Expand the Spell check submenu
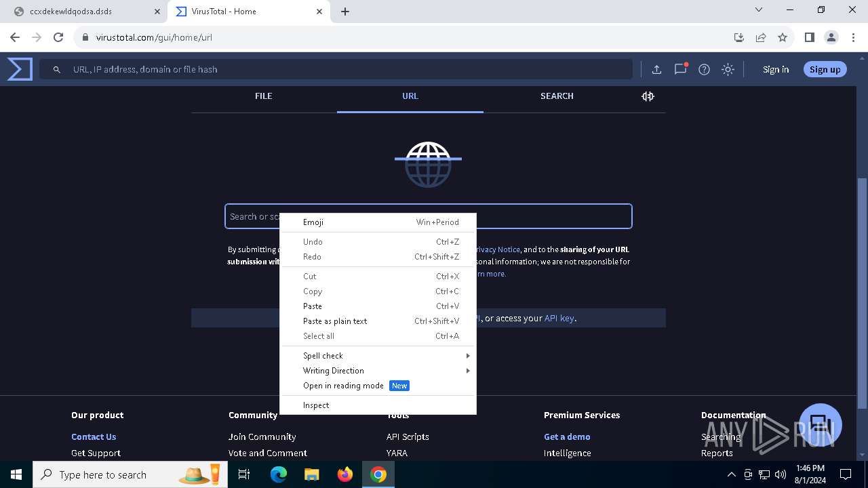The image size is (868, 488). 378,356
